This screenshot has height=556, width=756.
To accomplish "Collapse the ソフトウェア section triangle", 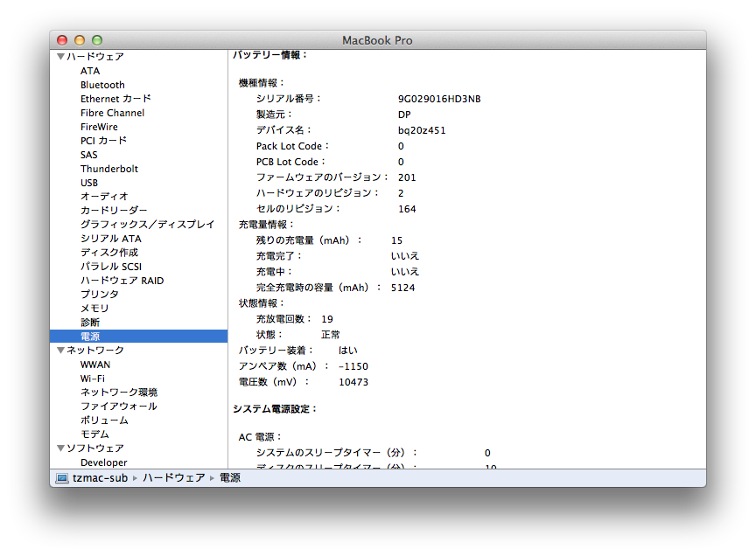I will click(x=61, y=448).
